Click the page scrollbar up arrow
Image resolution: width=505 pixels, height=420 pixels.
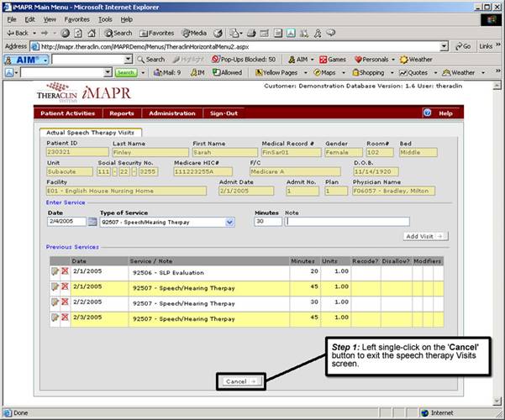(497, 85)
